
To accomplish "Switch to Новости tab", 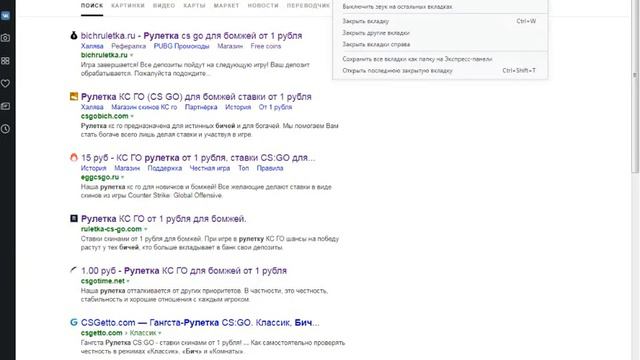I will point(263,6).
